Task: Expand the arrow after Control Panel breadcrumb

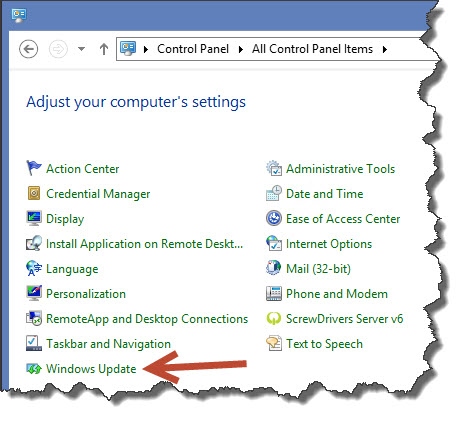Action: [241, 49]
